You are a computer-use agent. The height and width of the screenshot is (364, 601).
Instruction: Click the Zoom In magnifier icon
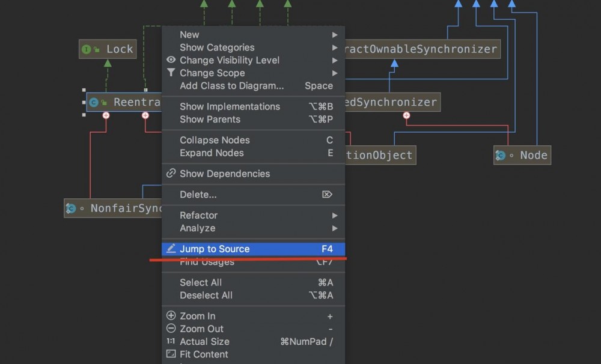(x=171, y=316)
